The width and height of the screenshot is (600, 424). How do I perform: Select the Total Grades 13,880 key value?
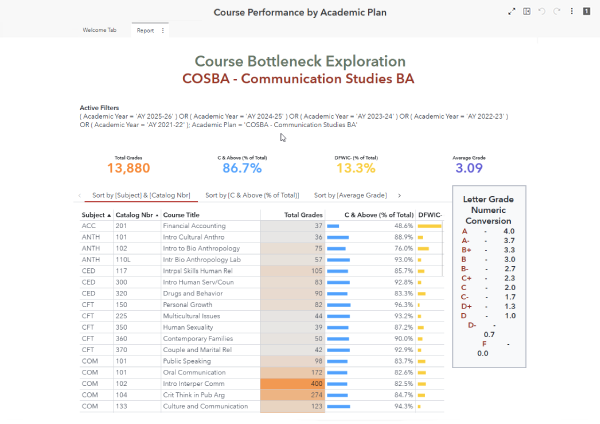[129, 168]
